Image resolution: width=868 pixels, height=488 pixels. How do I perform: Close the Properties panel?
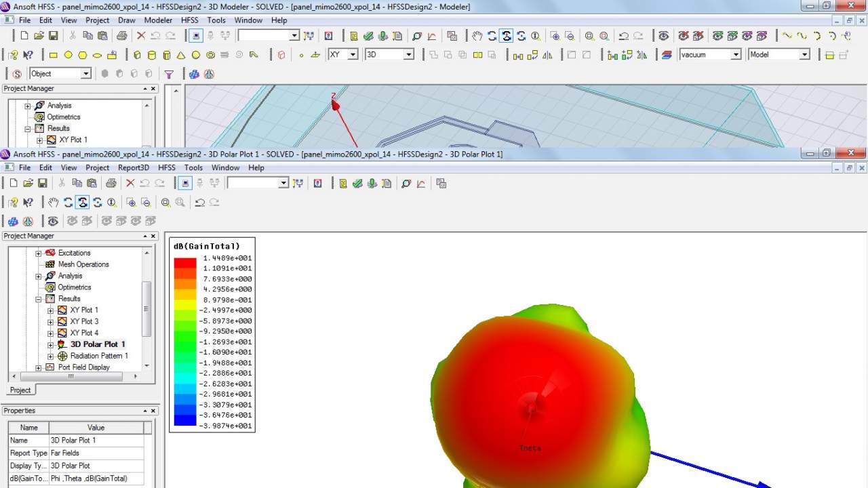(x=153, y=411)
